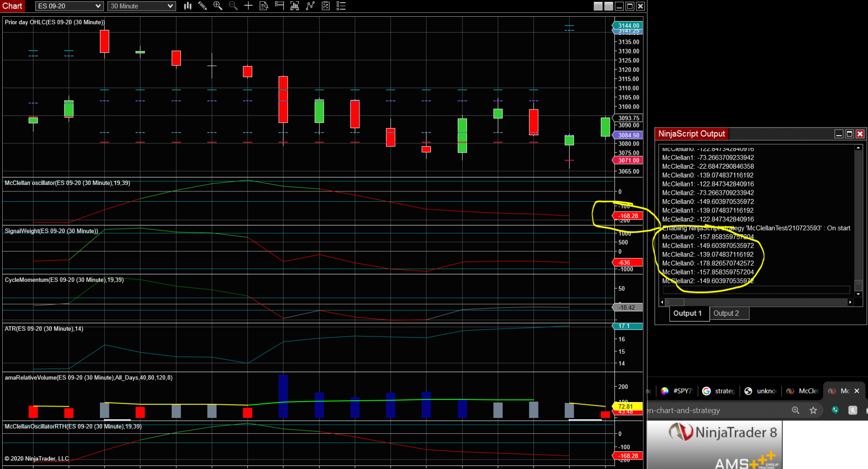Click the Output window scroll left arrow
Screen dimensions: 868x469
pyautogui.click(x=662, y=302)
